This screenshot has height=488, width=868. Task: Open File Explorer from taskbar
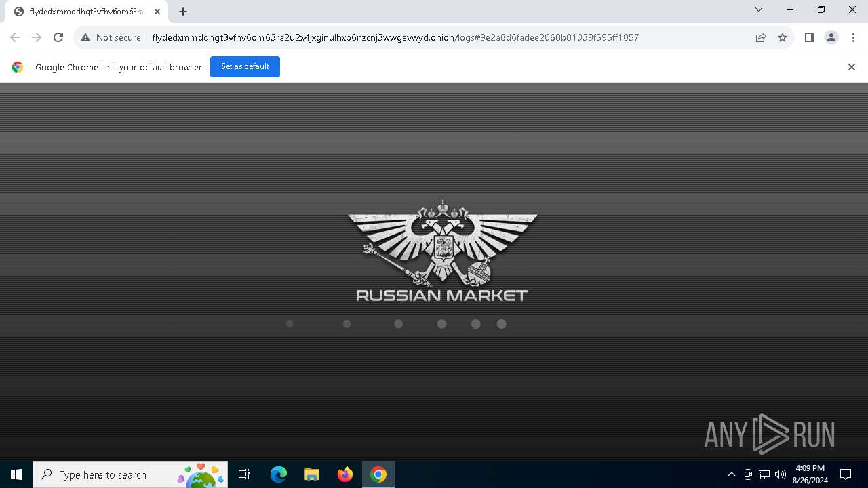pyautogui.click(x=312, y=474)
